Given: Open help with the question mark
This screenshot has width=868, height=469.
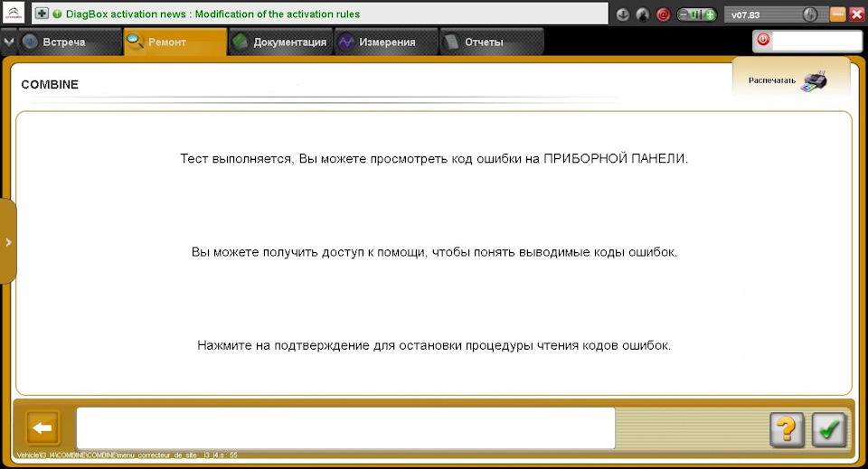Looking at the screenshot, I should click(787, 429).
